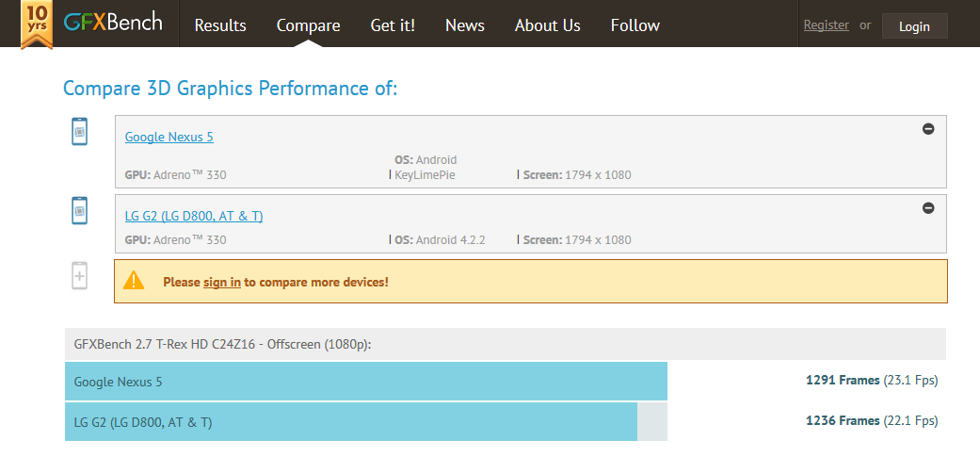Click the 10 yrs anniversary ribbon badge

(37, 24)
